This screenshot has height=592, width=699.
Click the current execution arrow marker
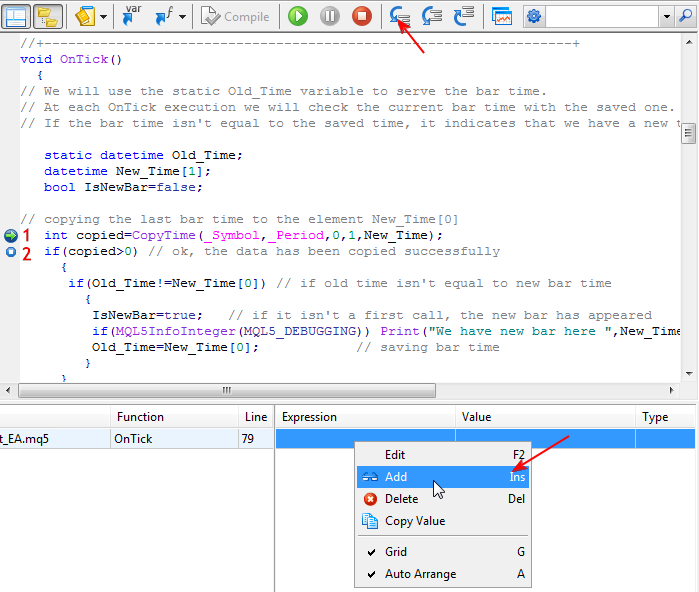11,235
